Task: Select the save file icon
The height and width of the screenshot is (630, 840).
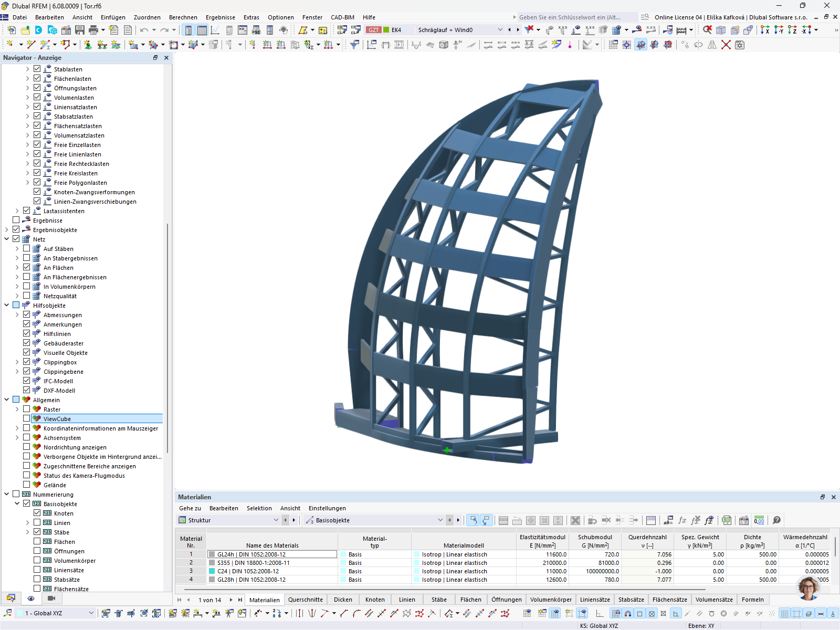Action: (x=80, y=30)
